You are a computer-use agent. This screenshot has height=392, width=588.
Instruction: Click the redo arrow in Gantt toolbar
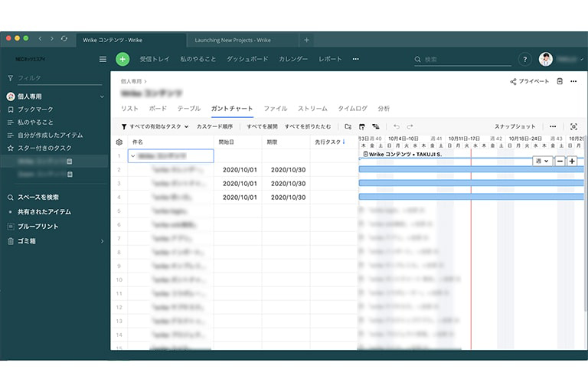[x=410, y=126]
